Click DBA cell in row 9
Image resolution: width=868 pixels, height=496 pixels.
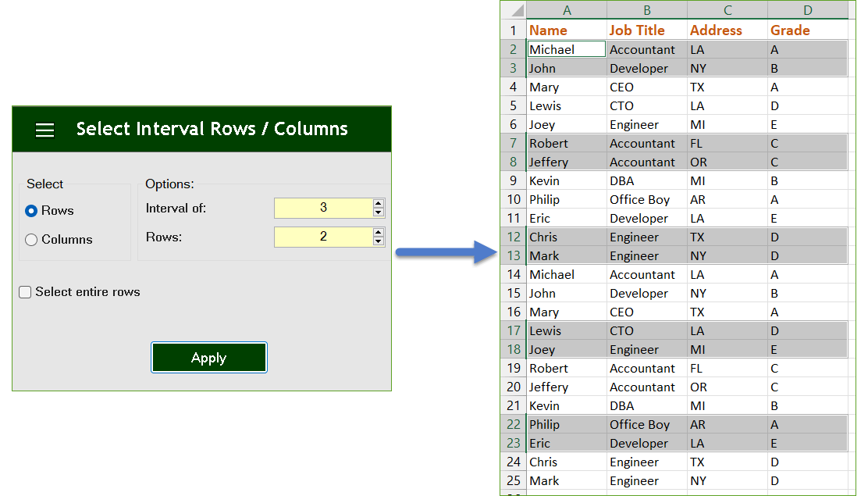[x=646, y=180]
